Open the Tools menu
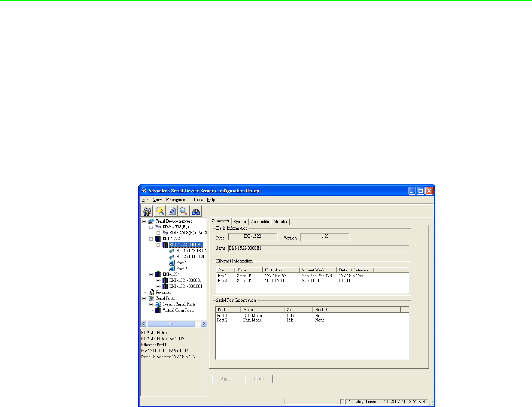532x407 pixels. pos(198,200)
